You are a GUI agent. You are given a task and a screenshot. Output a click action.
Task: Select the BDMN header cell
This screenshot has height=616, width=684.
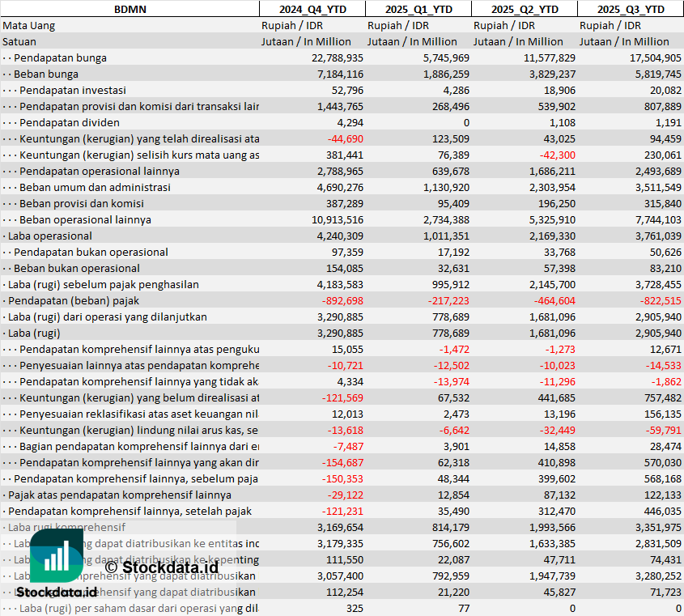130,9
